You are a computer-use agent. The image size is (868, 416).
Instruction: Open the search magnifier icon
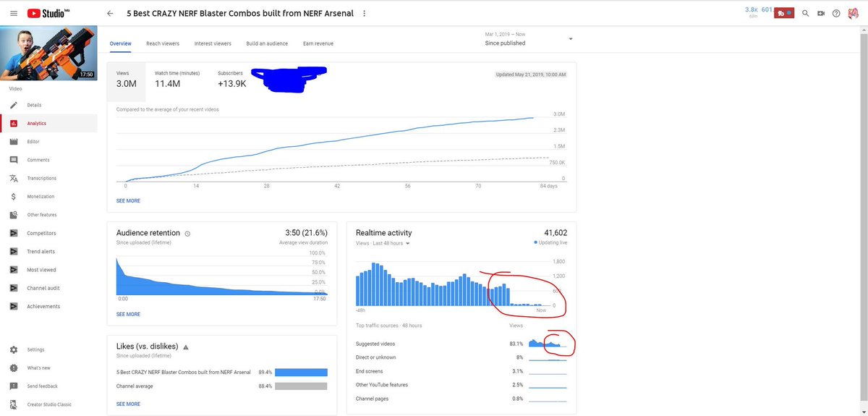tap(806, 13)
